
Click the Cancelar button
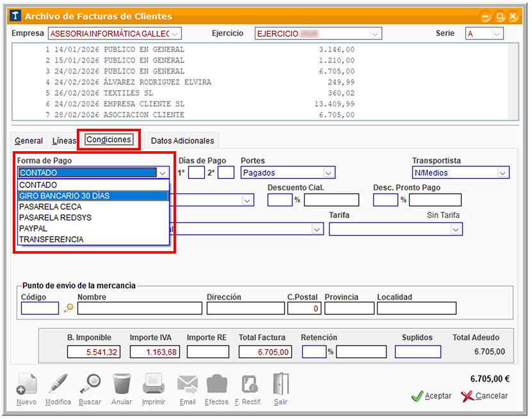(x=484, y=396)
